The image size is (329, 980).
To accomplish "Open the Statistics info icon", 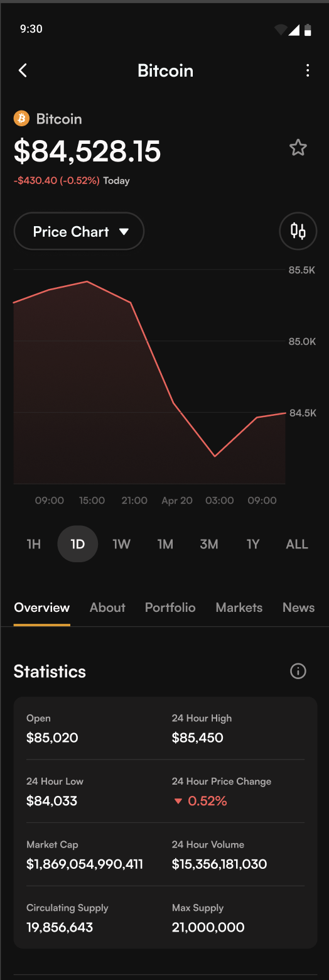I will [x=298, y=671].
